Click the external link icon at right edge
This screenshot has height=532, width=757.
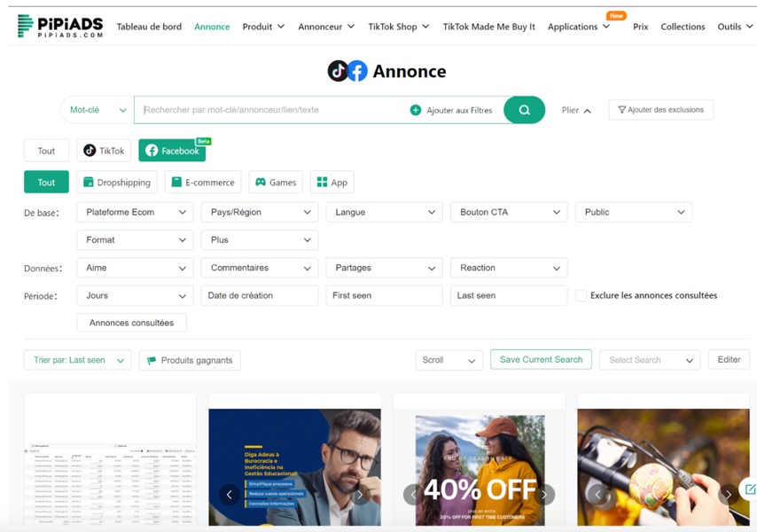click(750, 489)
